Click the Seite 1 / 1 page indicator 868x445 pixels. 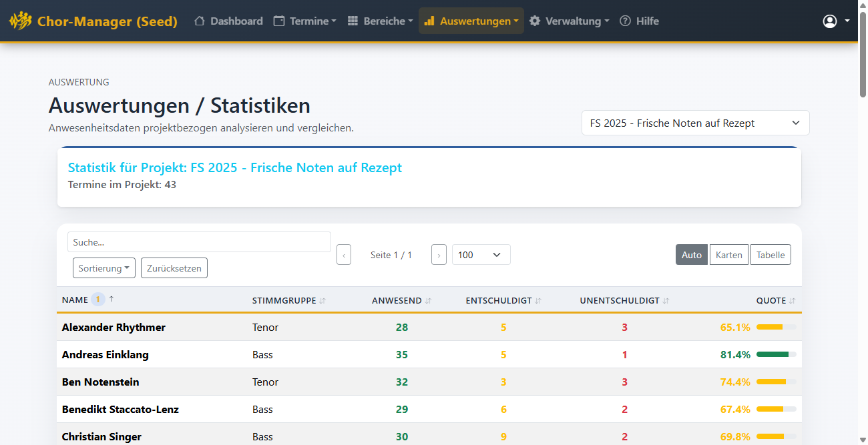point(391,255)
